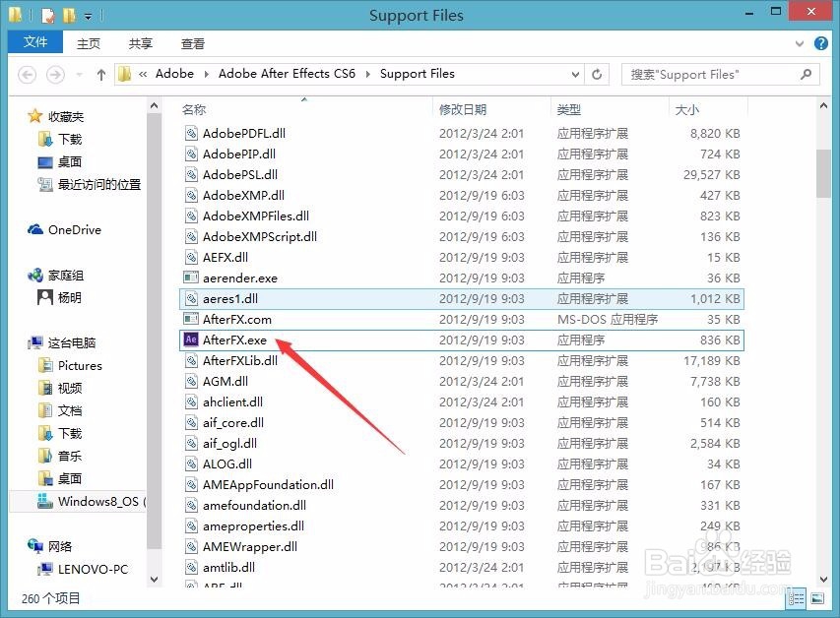Viewport: 840px width, 618px height.
Task: Click the file list scrollbar thumb
Action: [x=823, y=173]
